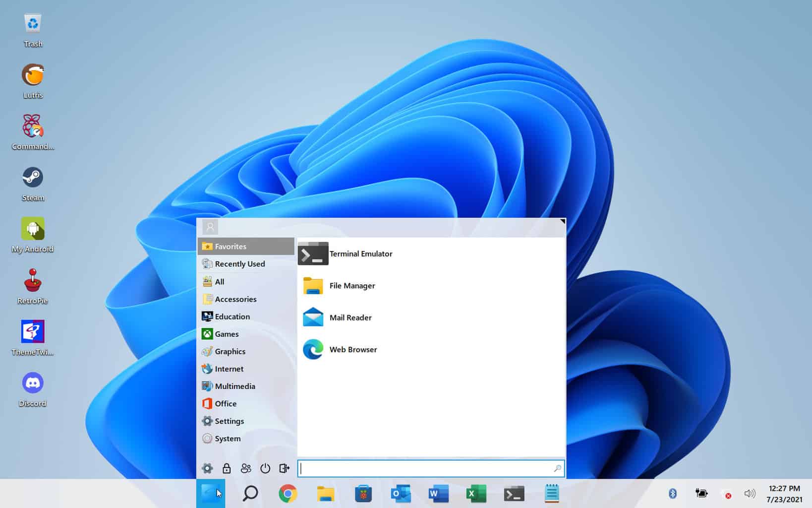Open the Pi store bag icon on taskbar

coord(363,494)
